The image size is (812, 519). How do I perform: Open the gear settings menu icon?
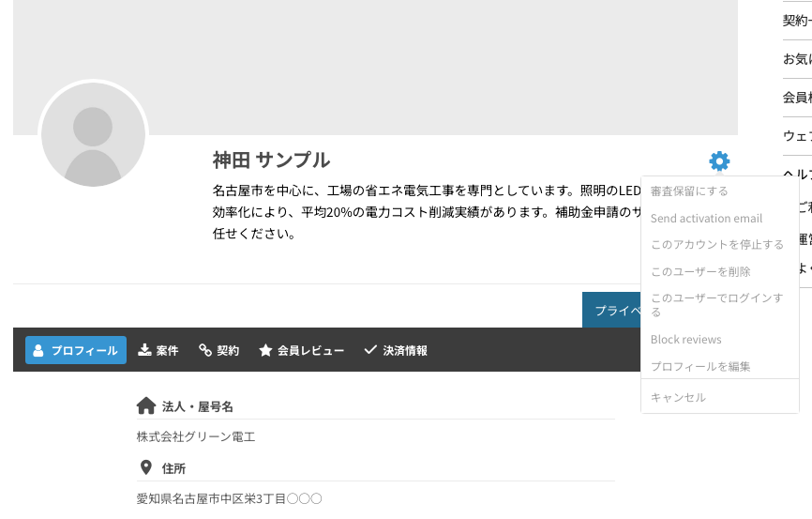pos(719,161)
